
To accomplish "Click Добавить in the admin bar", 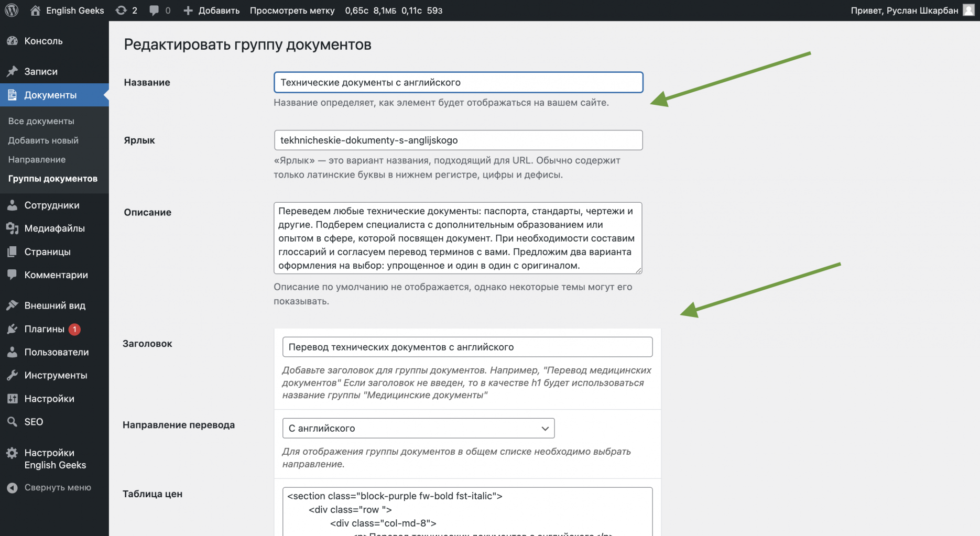I will click(x=219, y=10).
